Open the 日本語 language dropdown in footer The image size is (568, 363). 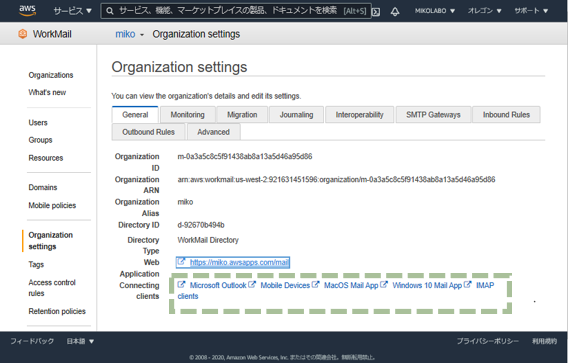(80, 341)
